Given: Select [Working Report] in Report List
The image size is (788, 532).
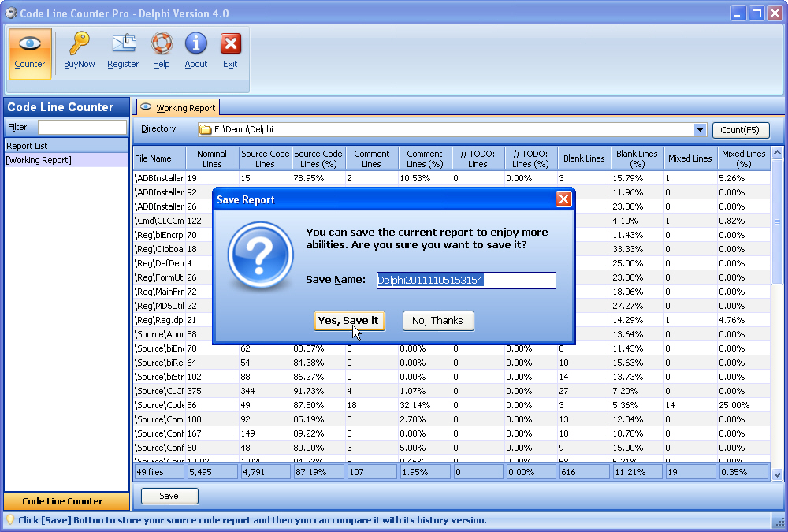Looking at the screenshot, I should [x=39, y=160].
